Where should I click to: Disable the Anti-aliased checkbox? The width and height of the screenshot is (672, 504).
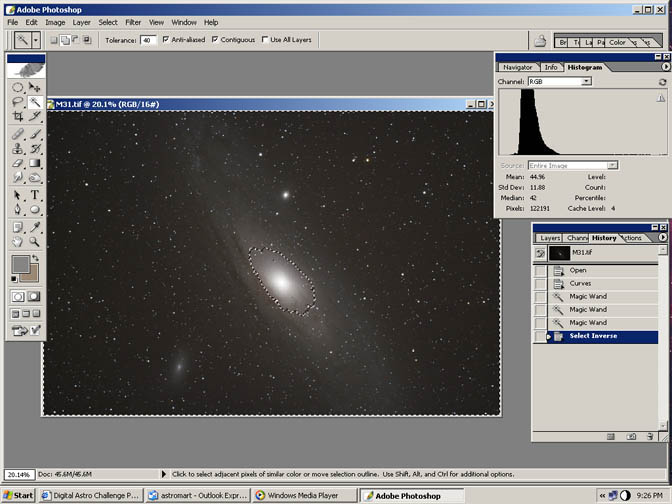(x=166, y=40)
